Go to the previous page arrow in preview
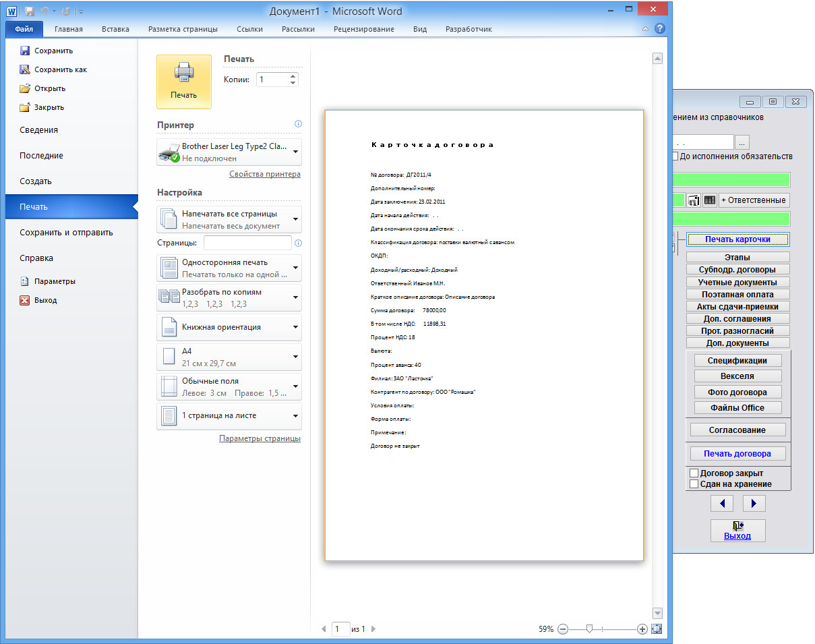 click(x=324, y=629)
